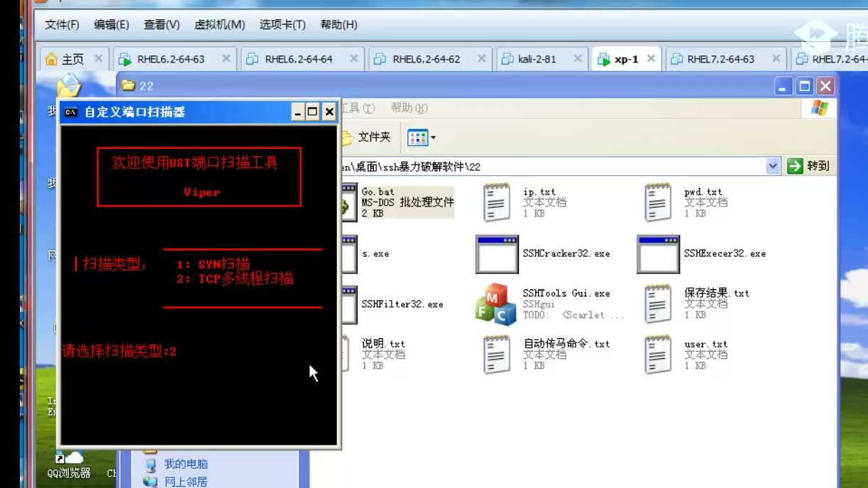Click the 22 folder title bar icon
Viewport: 868px width, 488px height.
[x=128, y=86]
